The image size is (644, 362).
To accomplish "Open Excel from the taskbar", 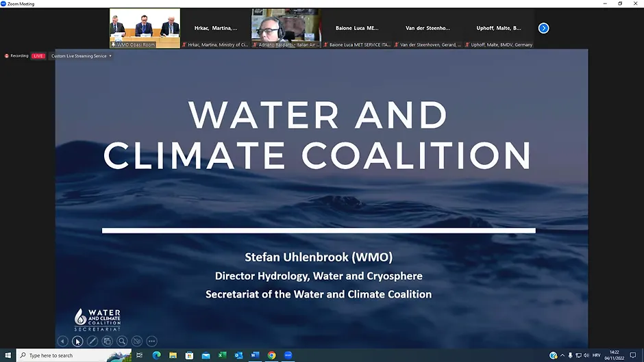I will 222,355.
